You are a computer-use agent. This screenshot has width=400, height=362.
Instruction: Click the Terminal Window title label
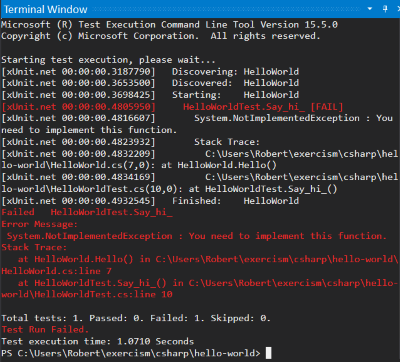point(46,9)
